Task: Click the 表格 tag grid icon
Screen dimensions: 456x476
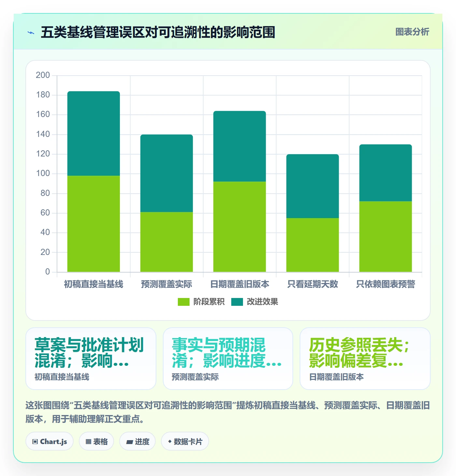Action: pyautogui.click(x=88, y=442)
